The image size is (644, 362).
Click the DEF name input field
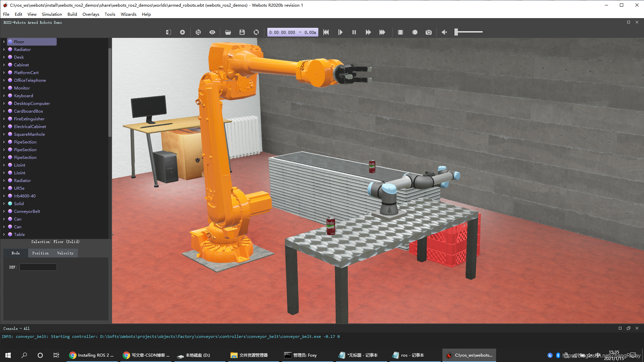coord(38,267)
